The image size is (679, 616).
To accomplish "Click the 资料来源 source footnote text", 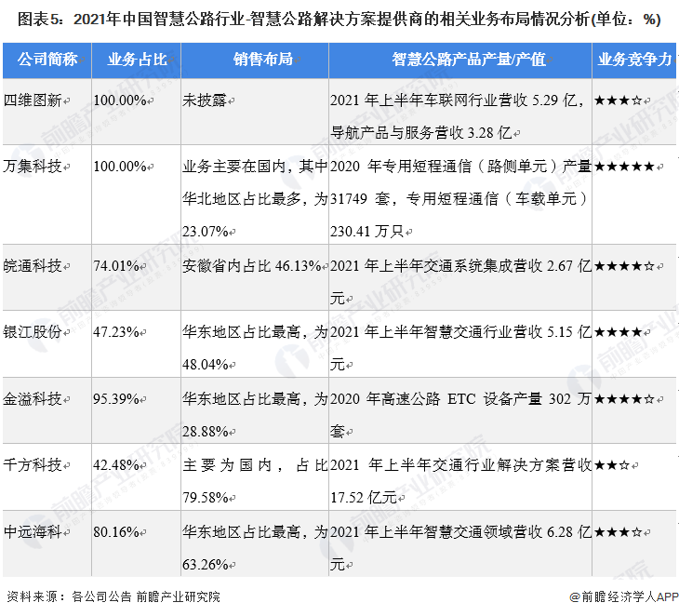I will click(x=113, y=597).
